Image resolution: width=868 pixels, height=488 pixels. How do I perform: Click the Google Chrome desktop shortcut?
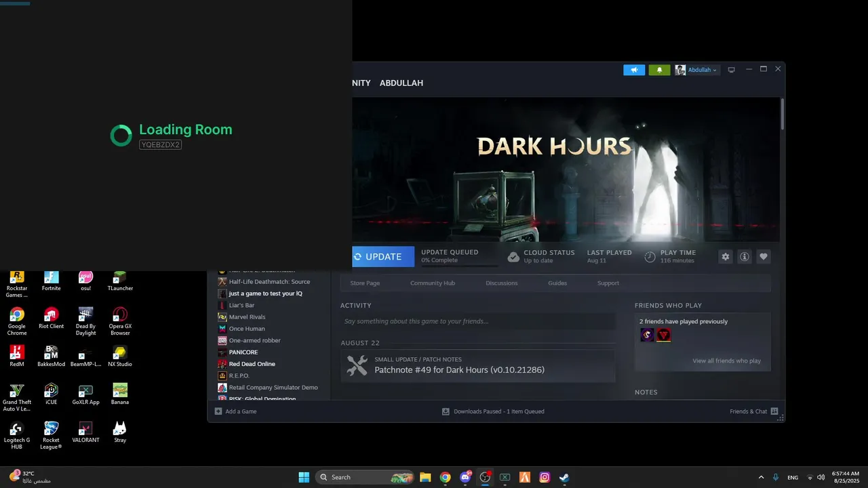coord(17,321)
